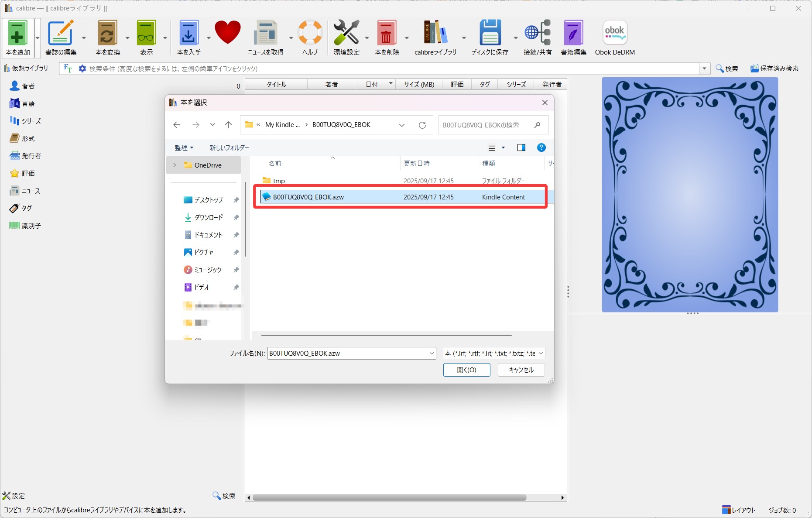The width and height of the screenshot is (812, 518).
Task: Expand the address bar path history dropdown
Action: tap(401, 125)
